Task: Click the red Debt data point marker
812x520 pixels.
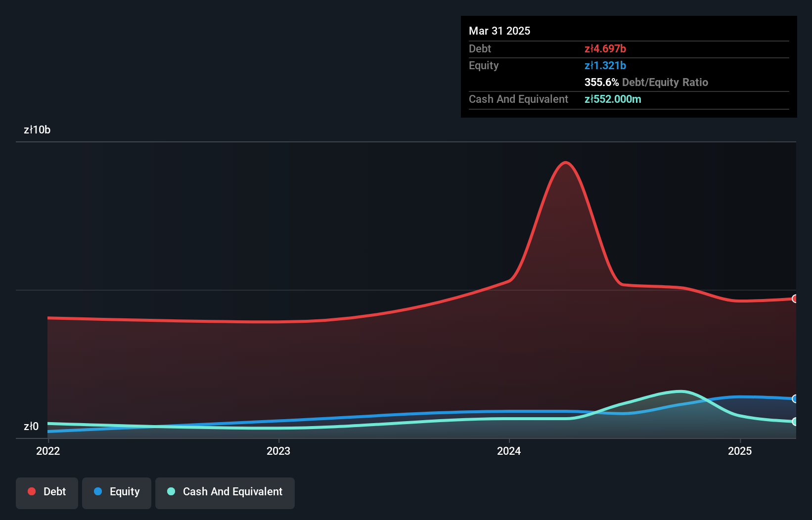Action: point(795,299)
